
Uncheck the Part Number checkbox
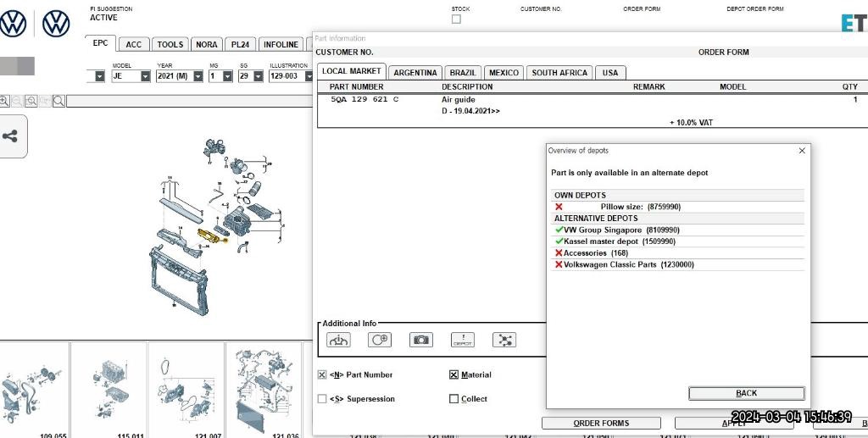point(322,374)
